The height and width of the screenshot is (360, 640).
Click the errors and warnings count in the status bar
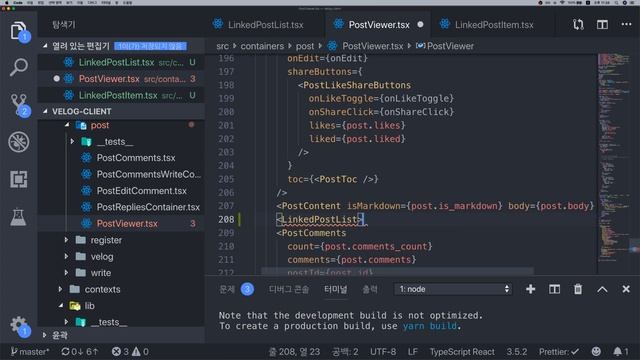pos(130,351)
